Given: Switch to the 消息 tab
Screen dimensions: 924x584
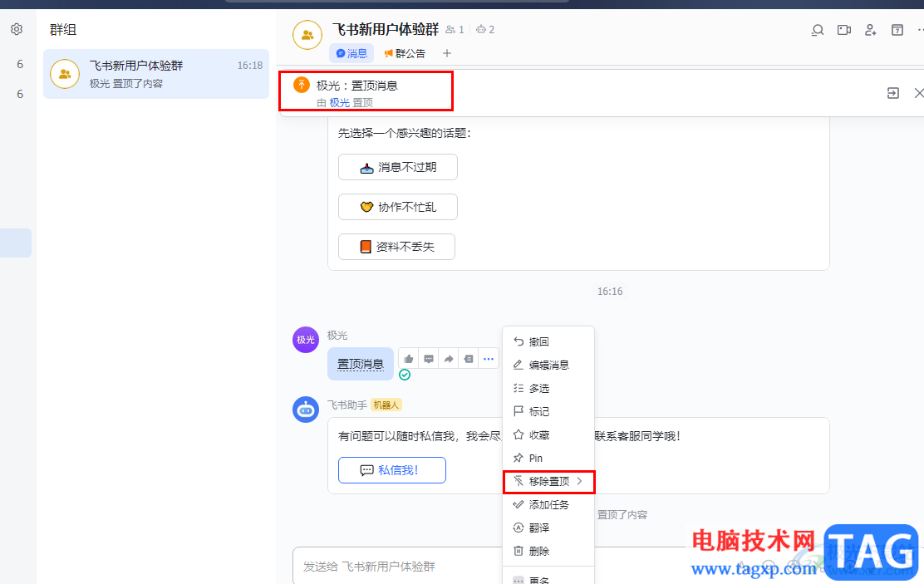Looking at the screenshot, I should (351, 54).
